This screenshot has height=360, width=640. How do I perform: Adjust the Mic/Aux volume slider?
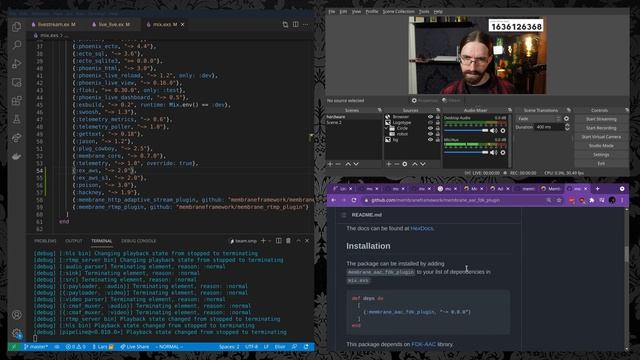click(x=466, y=152)
